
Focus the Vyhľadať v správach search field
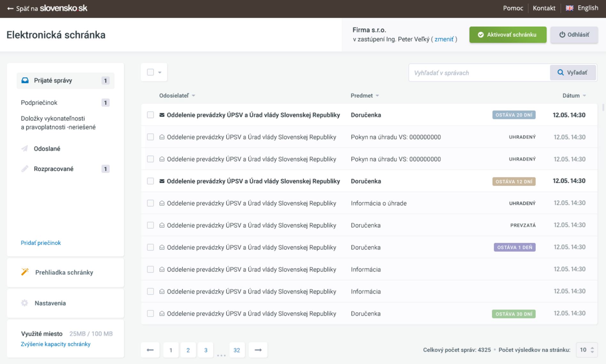tap(479, 73)
